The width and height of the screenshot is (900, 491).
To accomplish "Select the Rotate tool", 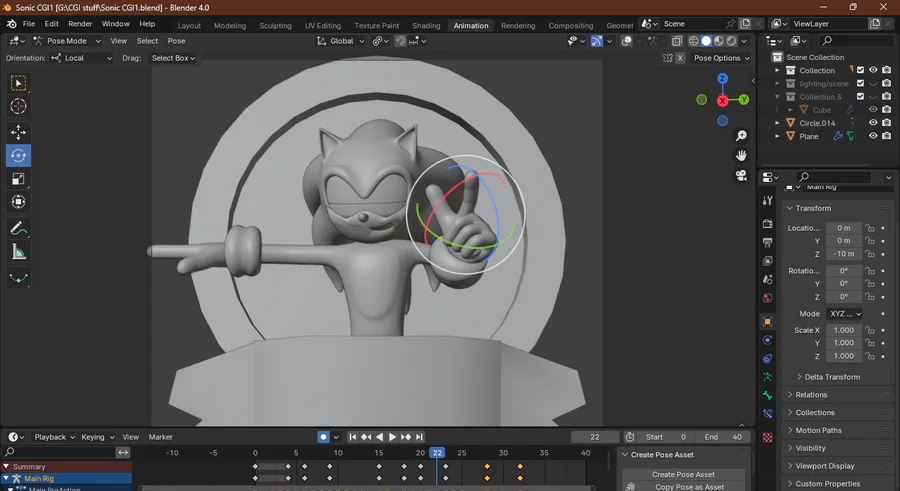I will click(18, 156).
